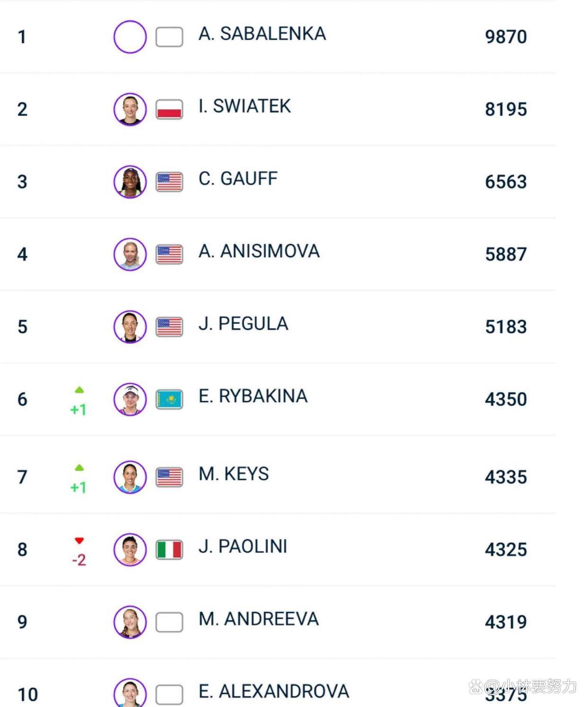Click green up arrow in Rybakina's row
The height and width of the screenshot is (707, 588).
pos(79,390)
